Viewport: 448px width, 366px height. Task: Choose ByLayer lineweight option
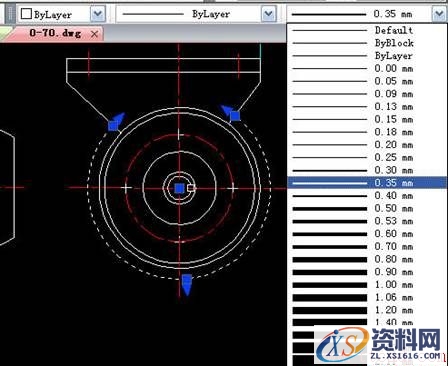point(367,56)
